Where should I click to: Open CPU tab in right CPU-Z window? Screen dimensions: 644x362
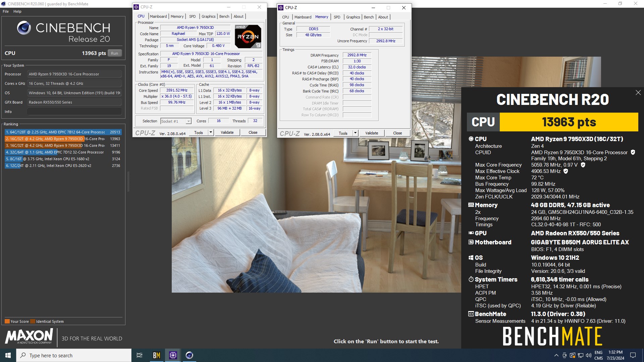click(x=285, y=17)
